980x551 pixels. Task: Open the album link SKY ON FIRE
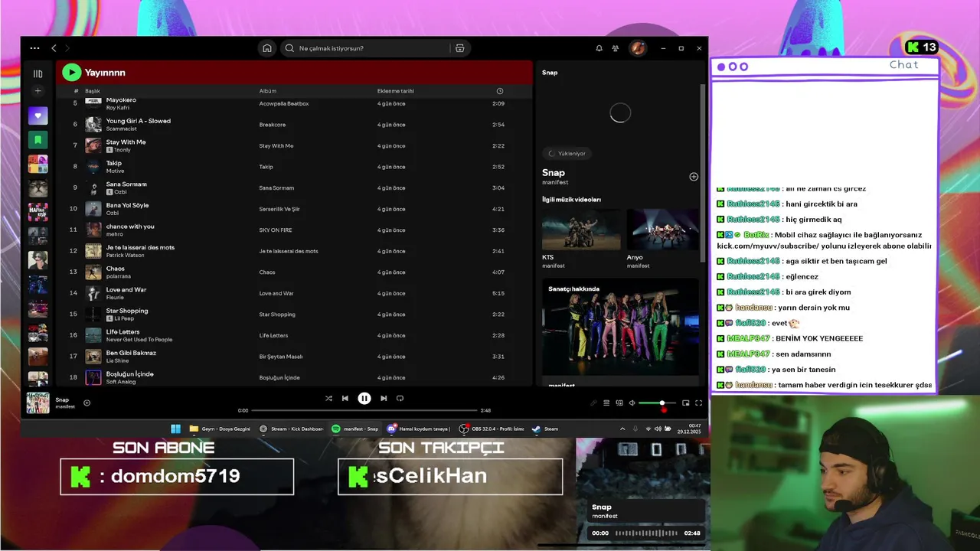point(275,230)
